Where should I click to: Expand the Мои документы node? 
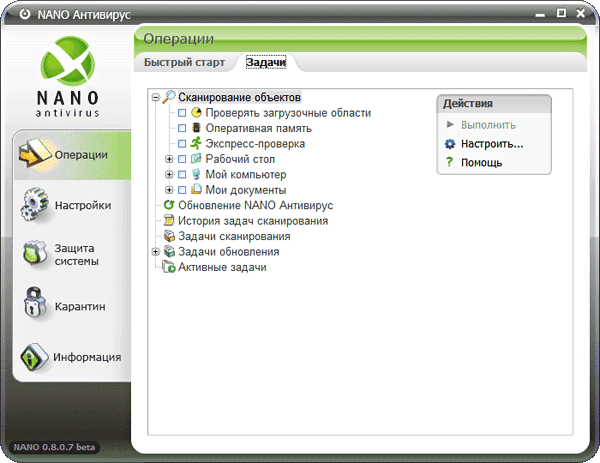(169, 190)
